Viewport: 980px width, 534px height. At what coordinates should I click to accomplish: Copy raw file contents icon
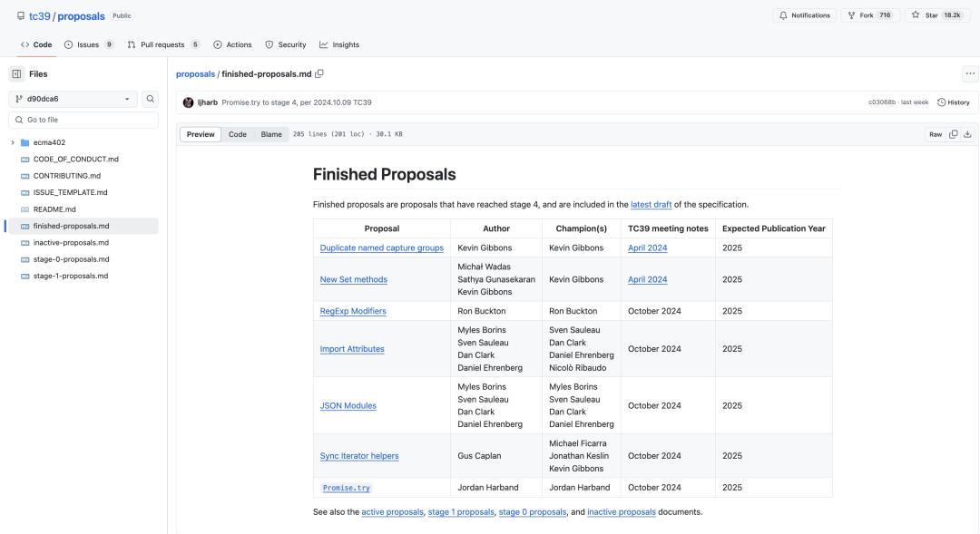tap(953, 134)
